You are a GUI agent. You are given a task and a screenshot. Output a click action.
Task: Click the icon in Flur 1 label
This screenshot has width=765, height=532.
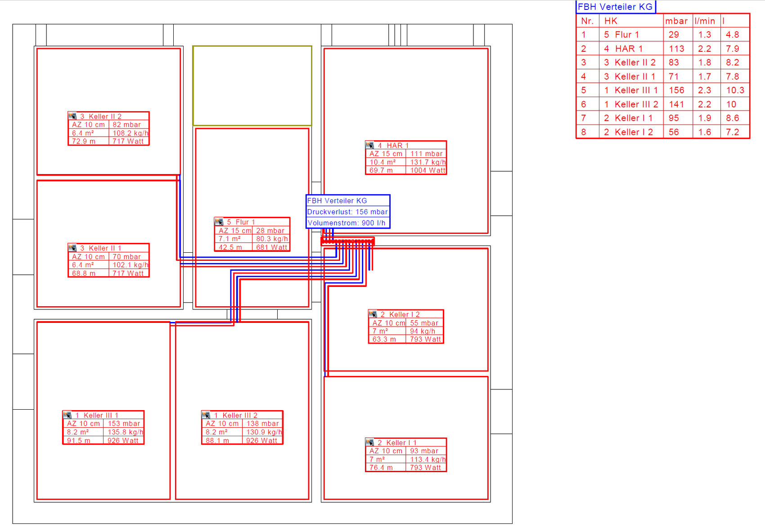point(219,222)
